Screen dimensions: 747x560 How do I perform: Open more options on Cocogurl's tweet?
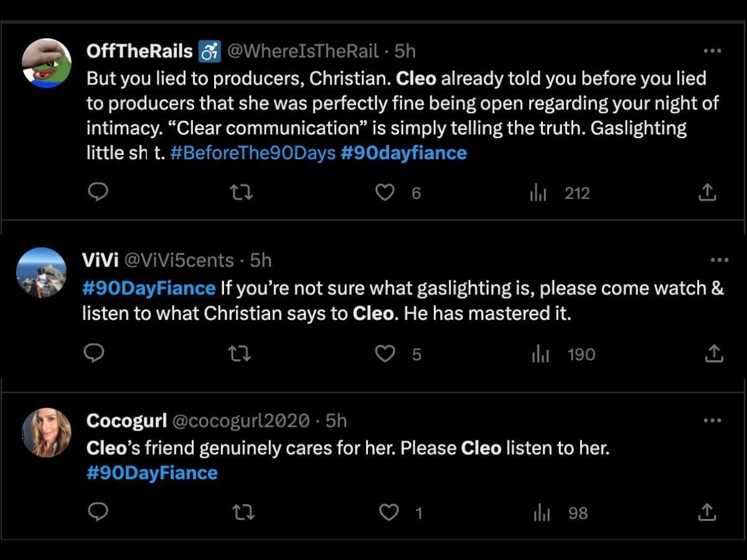tap(711, 421)
